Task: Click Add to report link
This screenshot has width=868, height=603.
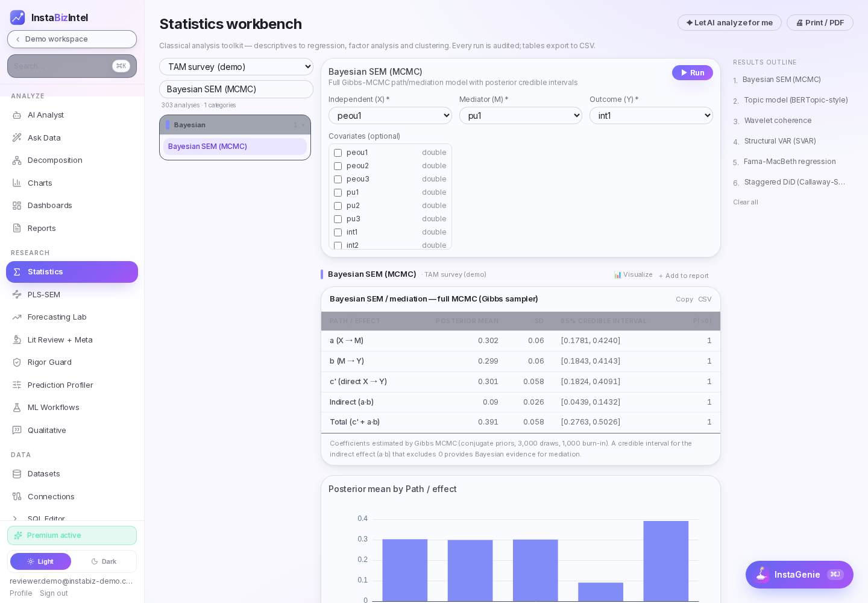Action: click(684, 276)
